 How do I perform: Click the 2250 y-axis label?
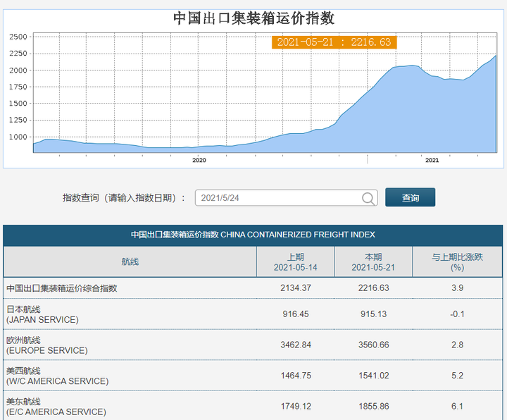pos(18,54)
